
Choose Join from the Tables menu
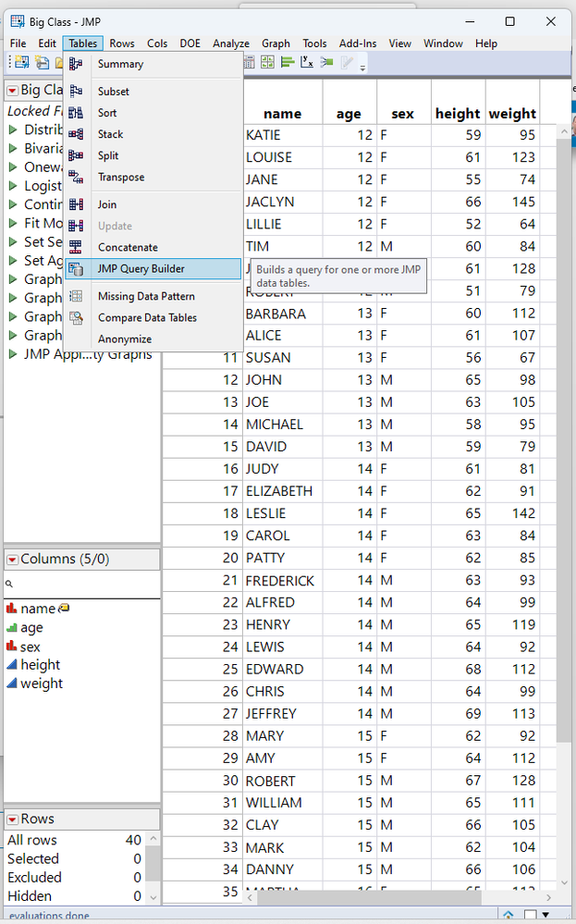(153, 204)
